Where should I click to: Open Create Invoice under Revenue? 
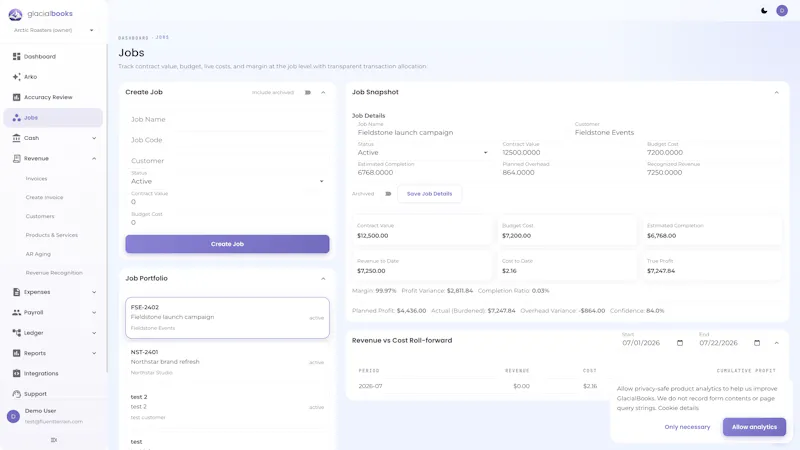[44, 197]
